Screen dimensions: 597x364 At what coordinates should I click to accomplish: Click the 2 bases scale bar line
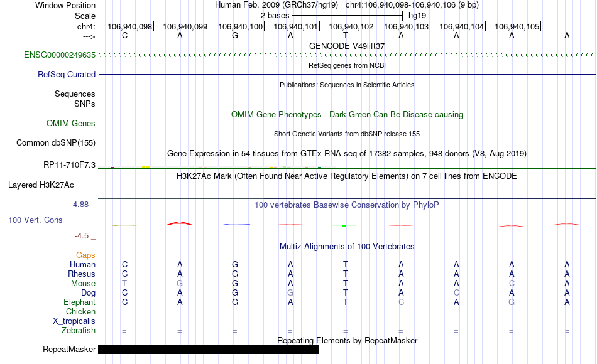tap(348, 16)
